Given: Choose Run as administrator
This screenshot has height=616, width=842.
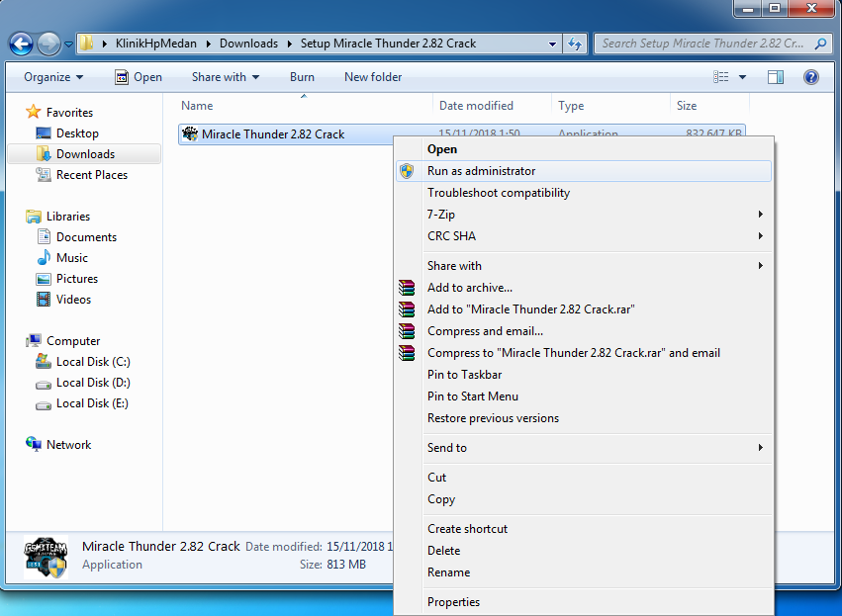Looking at the screenshot, I should click(x=584, y=171).
